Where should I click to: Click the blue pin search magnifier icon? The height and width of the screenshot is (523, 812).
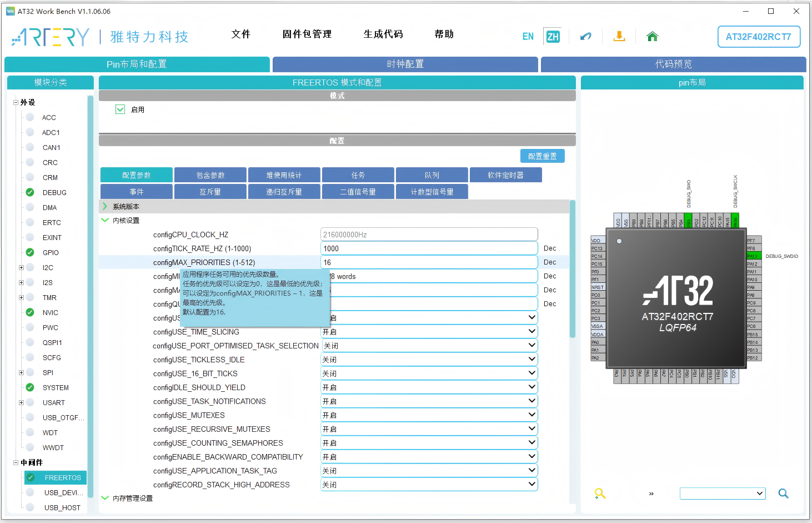point(783,493)
